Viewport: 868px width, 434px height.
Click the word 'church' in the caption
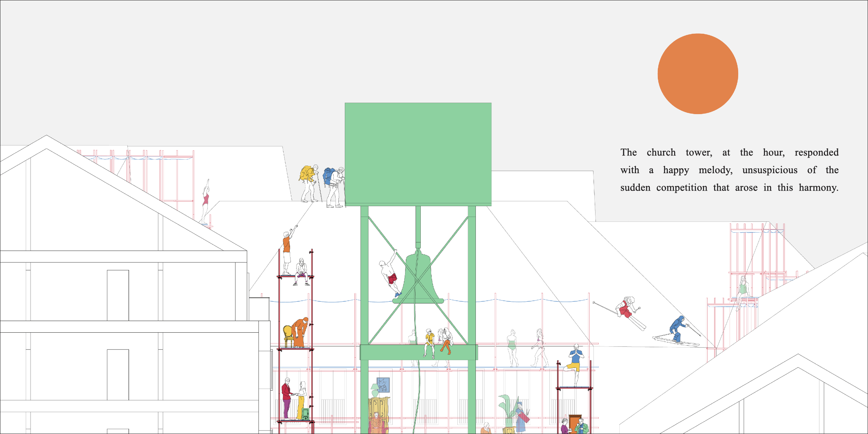point(661,153)
